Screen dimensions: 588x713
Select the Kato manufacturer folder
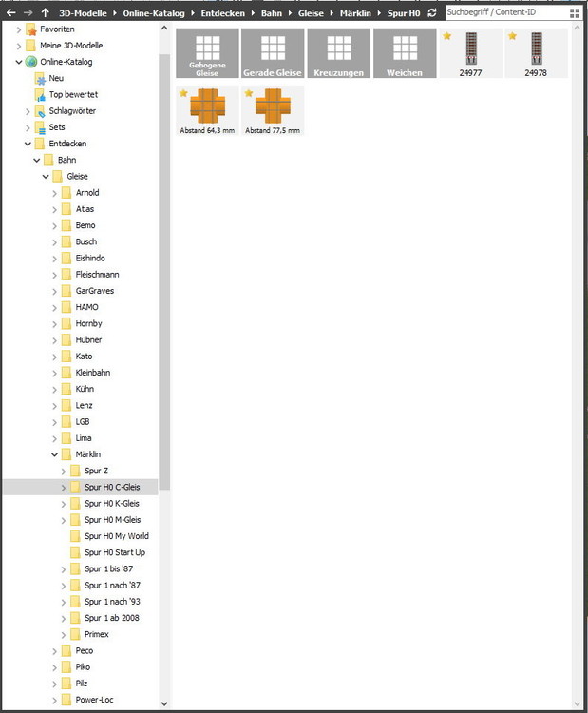tap(84, 356)
